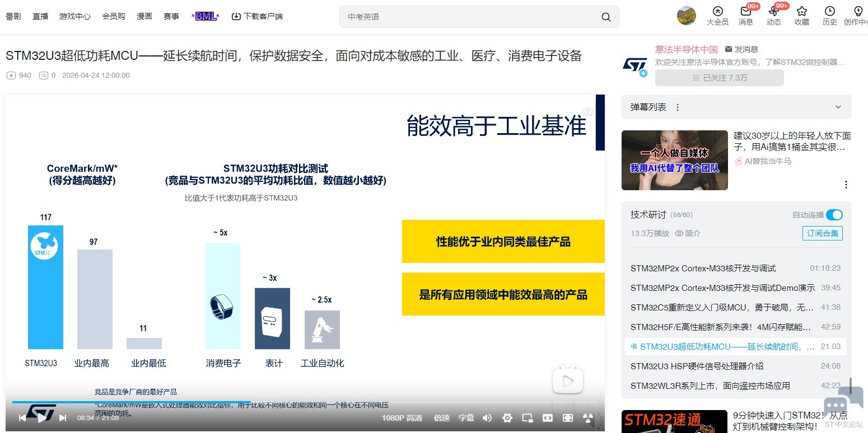Play STM32H5F/E高性能新系列 episode
868x433 pixels.
[x=735, y=327]
